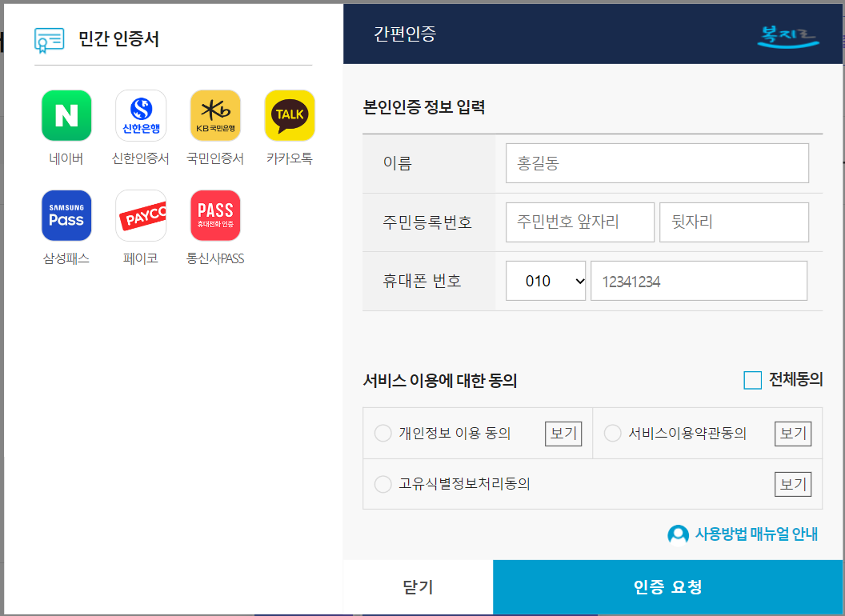Open the 010 phone prefix dropdown
Screen dimensions: 845x616
(546, 280)
